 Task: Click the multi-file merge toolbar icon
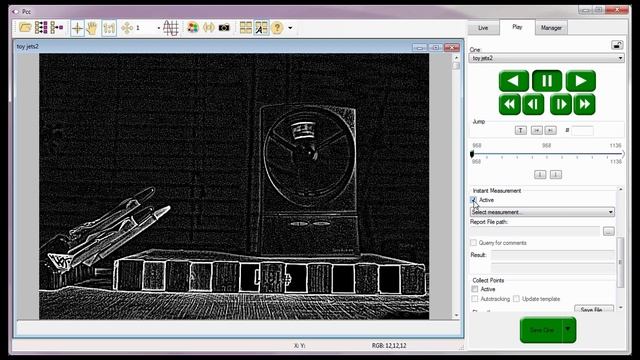[x=56, y=28]
